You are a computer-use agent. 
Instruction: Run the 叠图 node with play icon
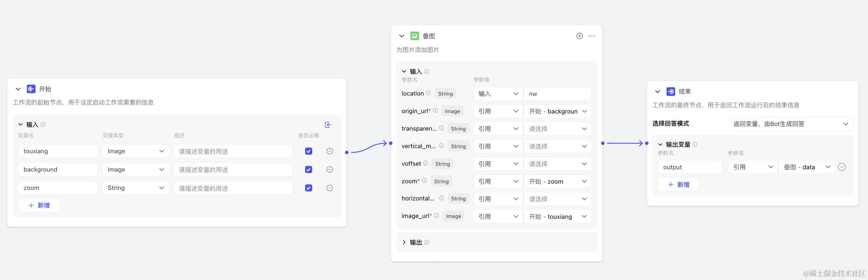coord(580,36)
